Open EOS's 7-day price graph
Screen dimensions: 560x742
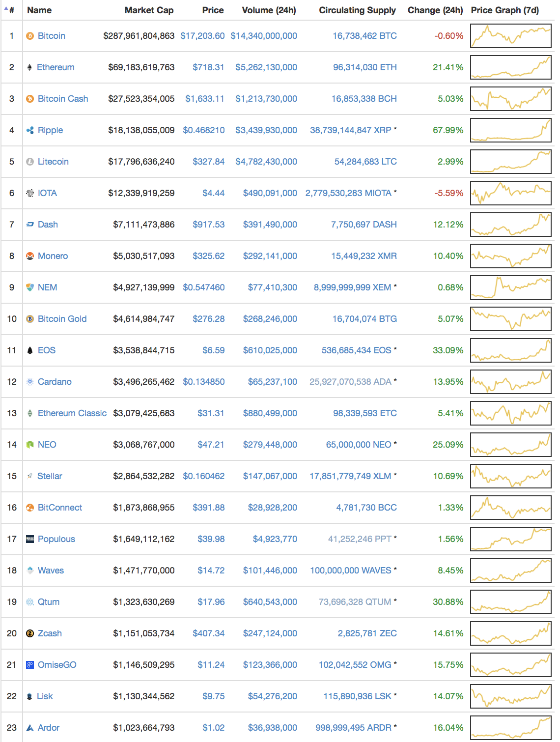point(511,350)
